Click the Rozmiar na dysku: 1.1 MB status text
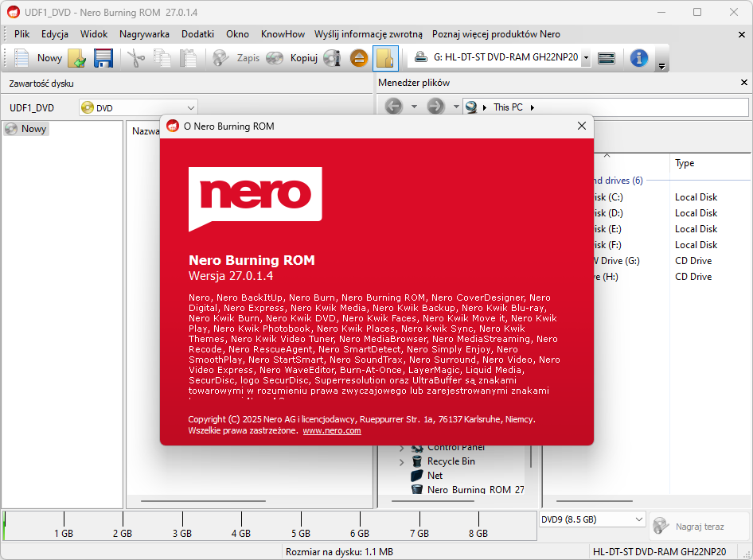The width and height of the screenshot is (753, 560). click(x=340, y=552)
